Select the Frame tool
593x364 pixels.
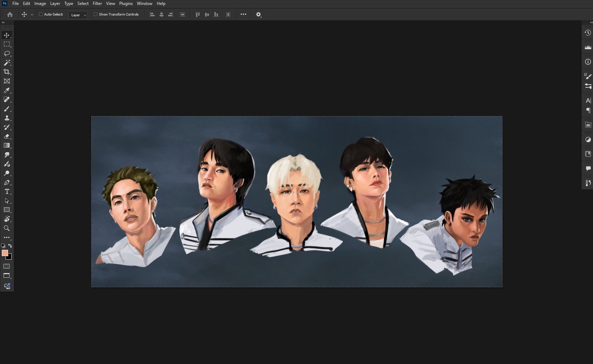click(x=7, y=81)
